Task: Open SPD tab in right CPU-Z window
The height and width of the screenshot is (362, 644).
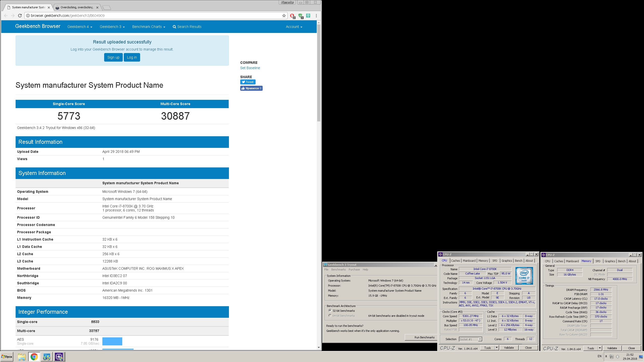Action: pos(598,261)
